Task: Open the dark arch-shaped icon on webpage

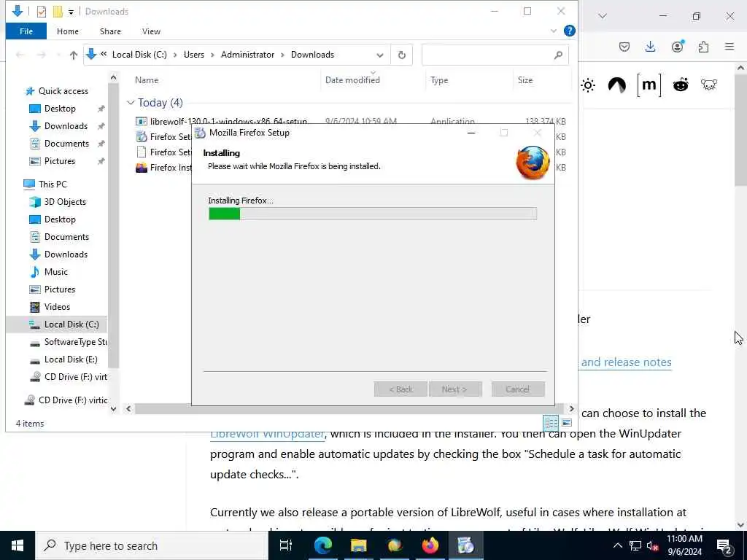Action: (617, 85)
